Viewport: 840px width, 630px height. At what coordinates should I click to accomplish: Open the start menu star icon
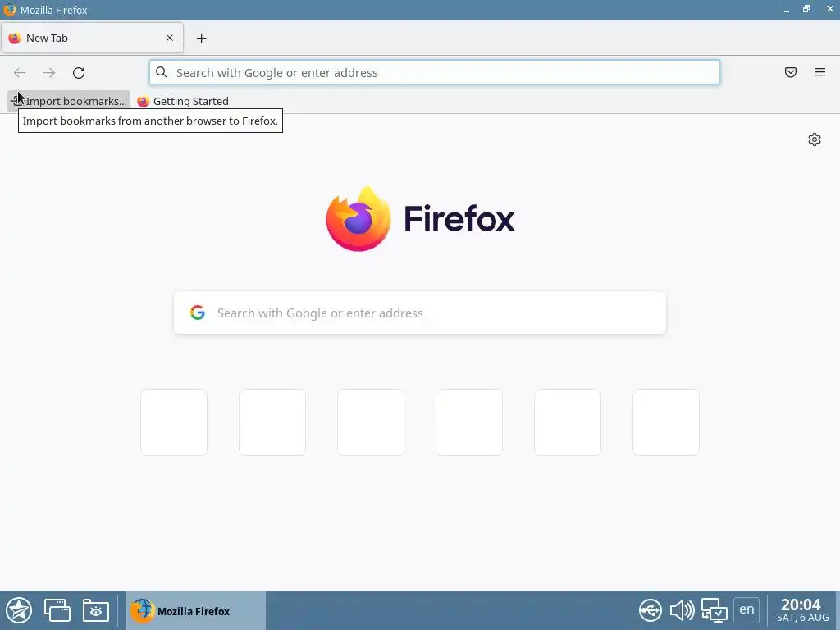20,610
